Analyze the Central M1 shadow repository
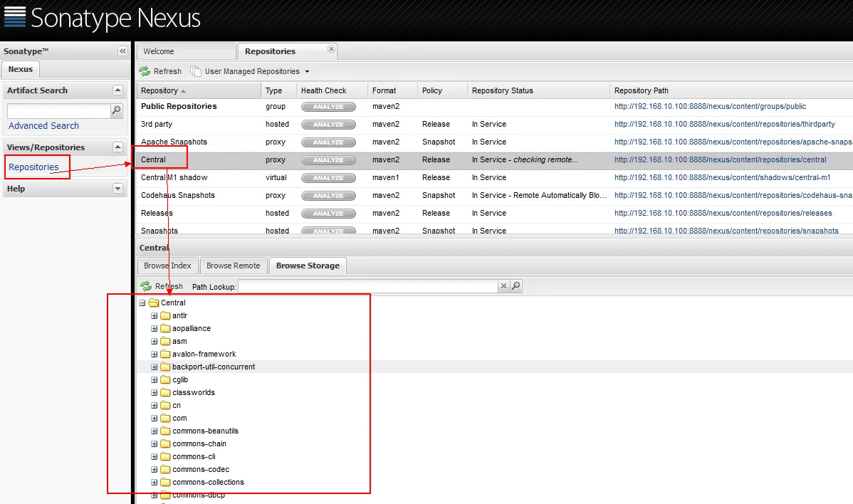The image size is (853, 504). (328, 179)
